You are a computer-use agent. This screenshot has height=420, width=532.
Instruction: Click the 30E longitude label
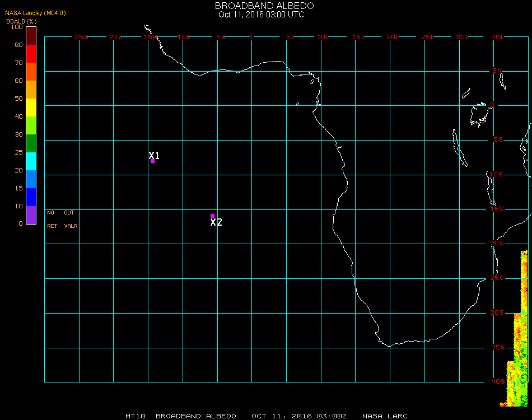(x=463, y=37)
